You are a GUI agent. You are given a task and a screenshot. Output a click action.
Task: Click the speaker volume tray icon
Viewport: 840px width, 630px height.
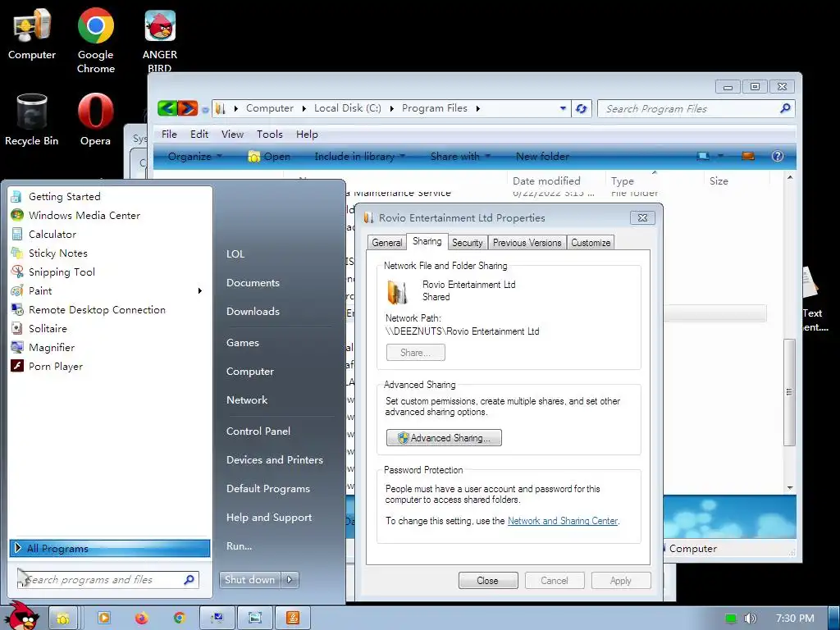750,619
